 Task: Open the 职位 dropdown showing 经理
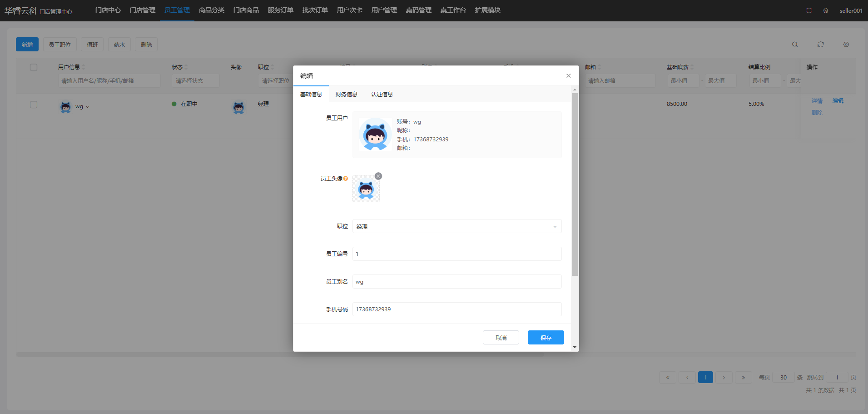pos(456,226)
